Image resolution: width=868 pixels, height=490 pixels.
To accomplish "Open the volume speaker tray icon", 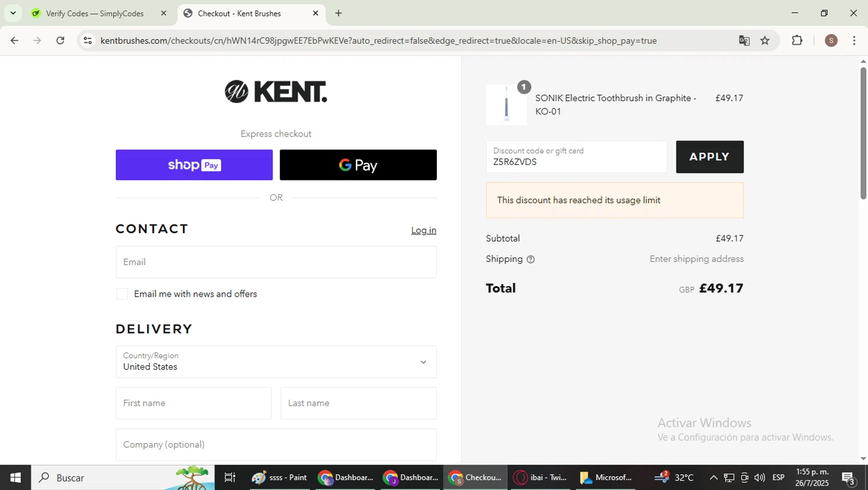I will pyautogui.click(x=760, y=477).
